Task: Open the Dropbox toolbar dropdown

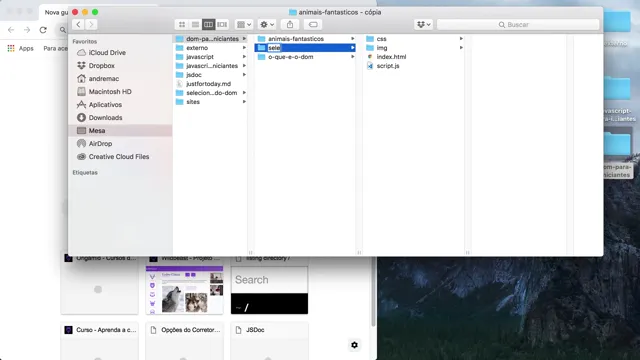Action: coord(423,24)
